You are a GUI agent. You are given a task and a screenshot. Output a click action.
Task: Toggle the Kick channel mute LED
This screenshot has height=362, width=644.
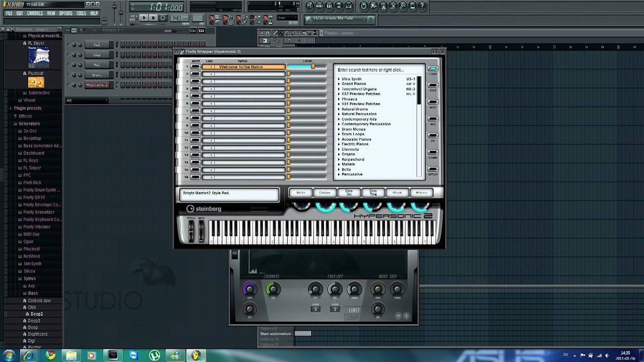click(x=68, y=44)
